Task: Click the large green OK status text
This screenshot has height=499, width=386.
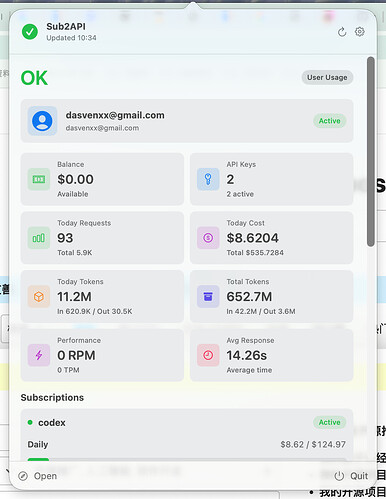Action: [34, 78]
